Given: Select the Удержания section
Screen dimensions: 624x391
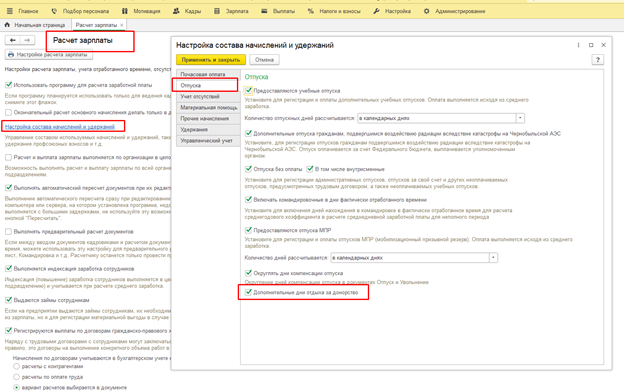Looking at the screenshot, I should click(208, 130).
